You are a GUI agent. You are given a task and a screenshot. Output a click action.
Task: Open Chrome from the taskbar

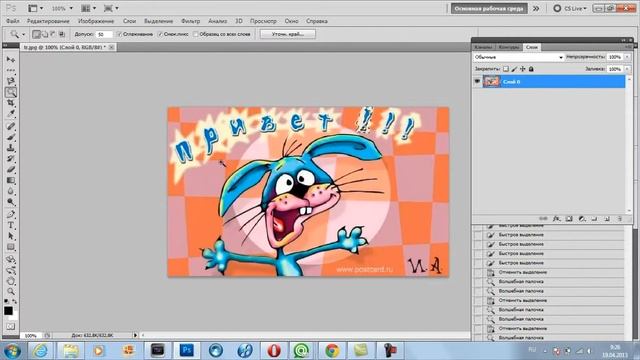[332, 351]
